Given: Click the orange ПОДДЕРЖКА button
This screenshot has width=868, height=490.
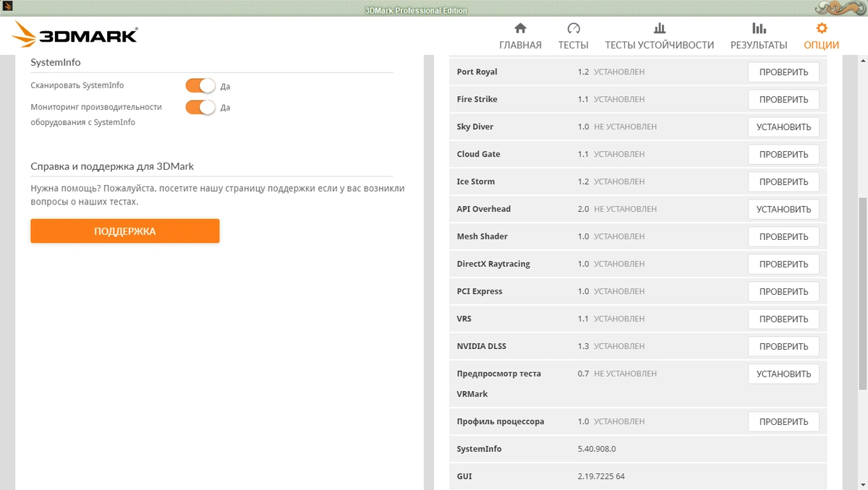Looking at the screenshot, I should 125,231.
